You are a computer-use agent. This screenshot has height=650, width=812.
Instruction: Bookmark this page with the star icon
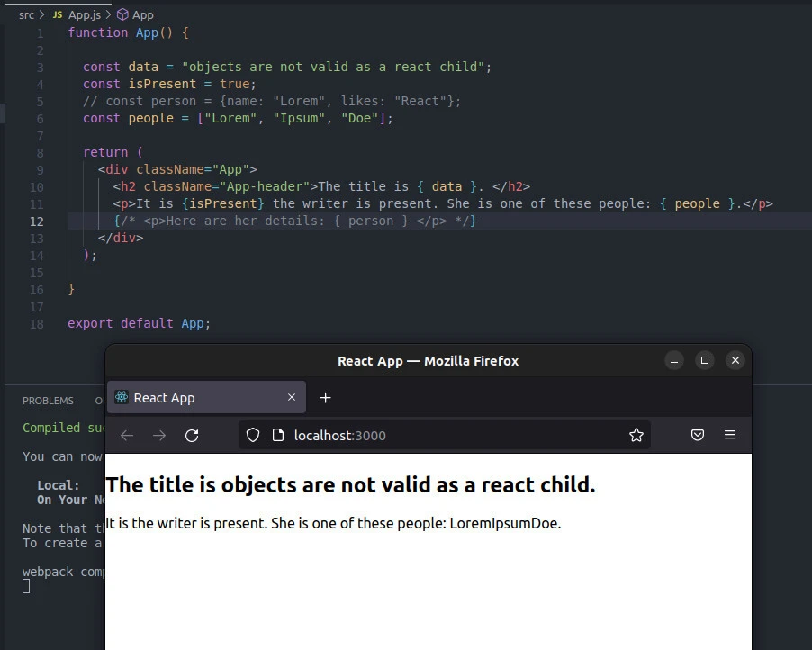(x=636, y=436)
